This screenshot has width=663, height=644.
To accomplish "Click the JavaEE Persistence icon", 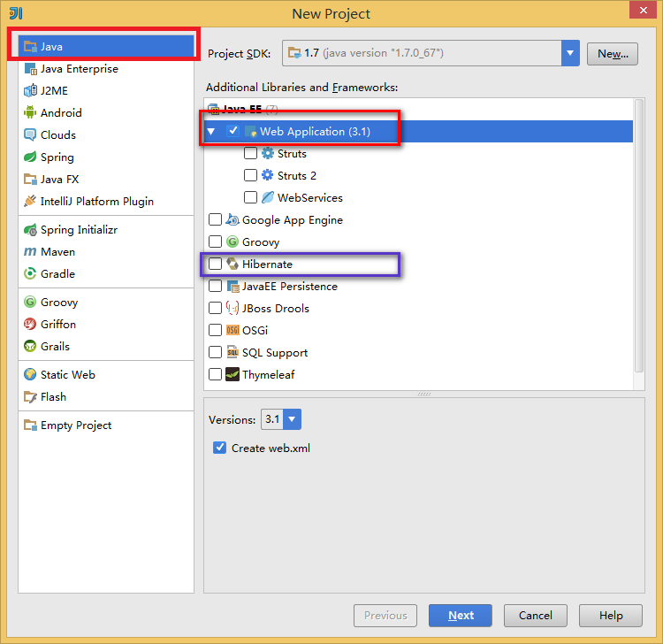I will click(x=232, y=286).
